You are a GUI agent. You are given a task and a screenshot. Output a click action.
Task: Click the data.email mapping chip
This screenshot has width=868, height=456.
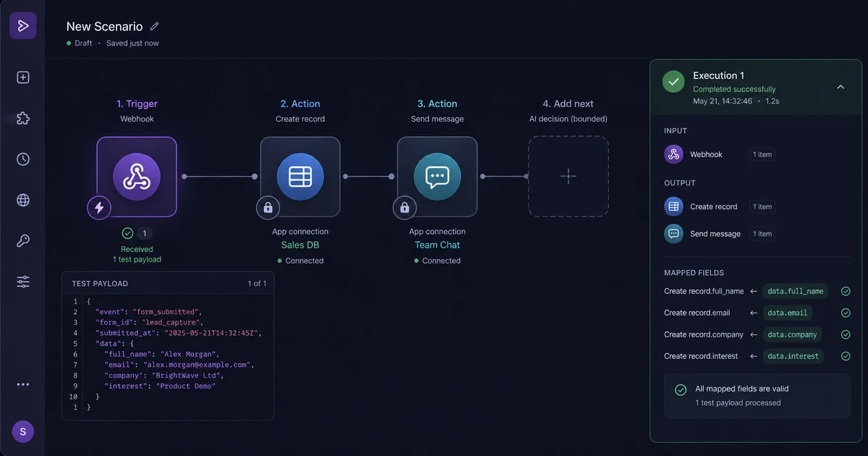[788, 313]
